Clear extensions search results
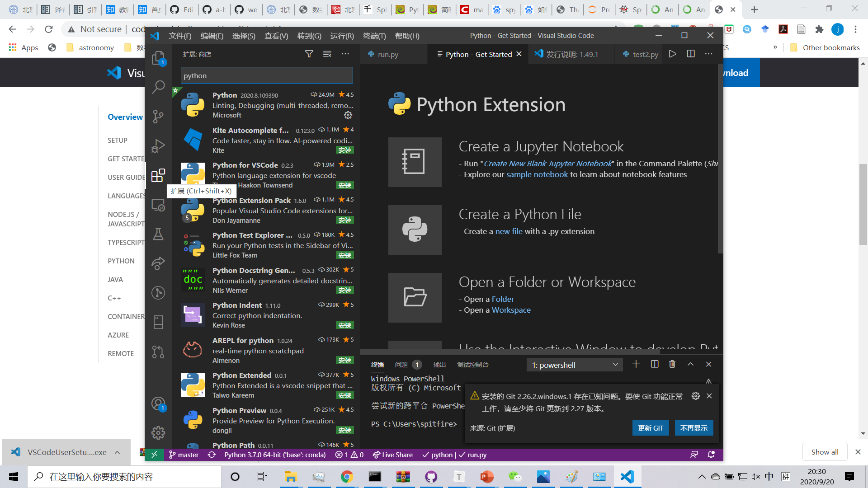 point(327,54)
